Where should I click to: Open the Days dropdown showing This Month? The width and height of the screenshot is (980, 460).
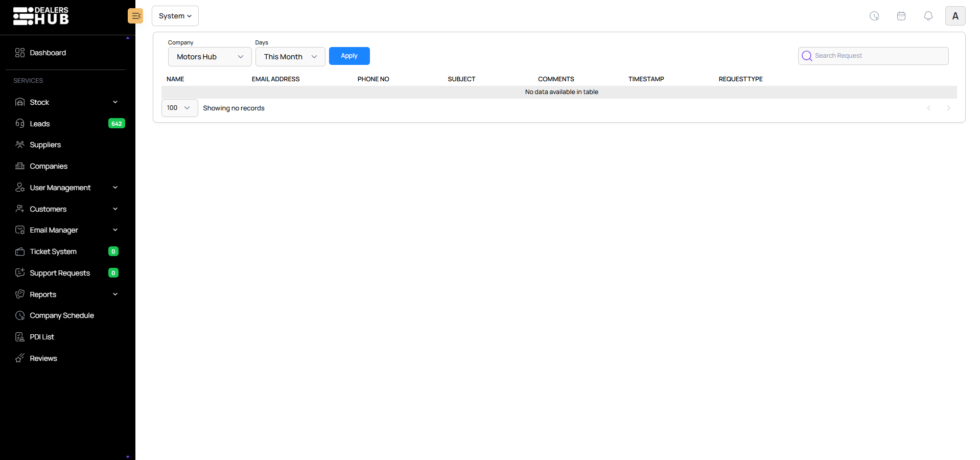[290, 57]
